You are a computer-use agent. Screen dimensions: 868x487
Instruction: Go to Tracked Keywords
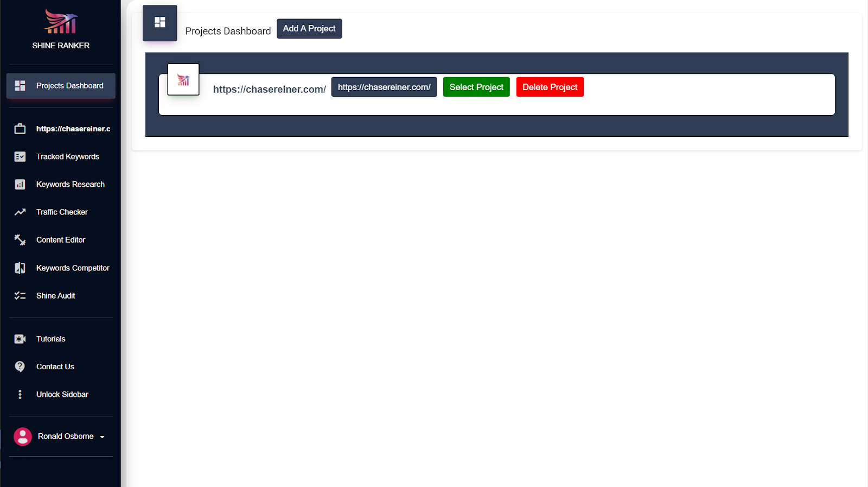click(x=61, y=156)
